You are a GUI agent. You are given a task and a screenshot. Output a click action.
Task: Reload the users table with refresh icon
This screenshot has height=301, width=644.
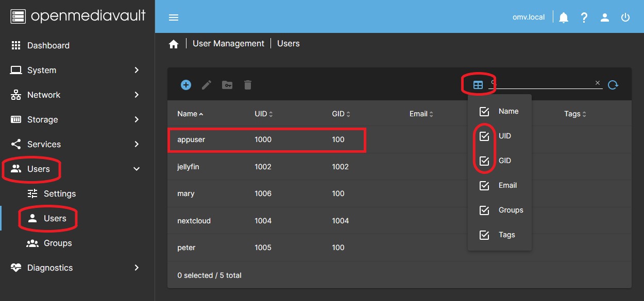click(613, 85)
